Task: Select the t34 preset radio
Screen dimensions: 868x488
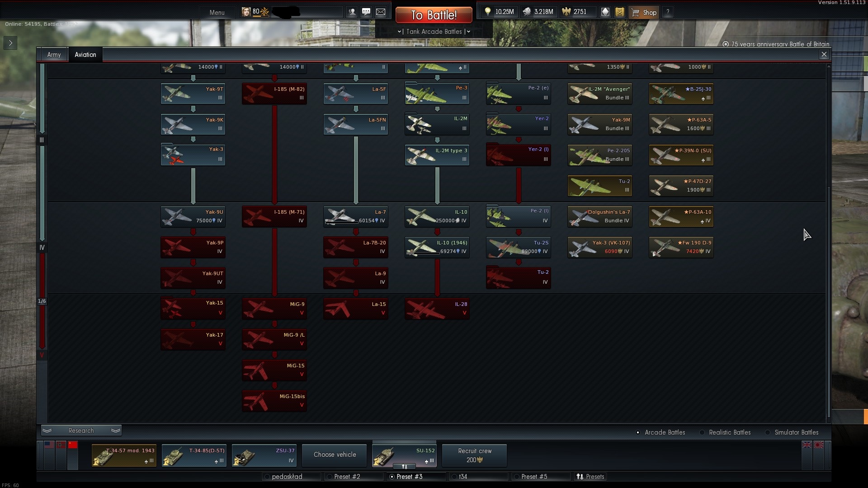Action: click(x=454, y=477)
